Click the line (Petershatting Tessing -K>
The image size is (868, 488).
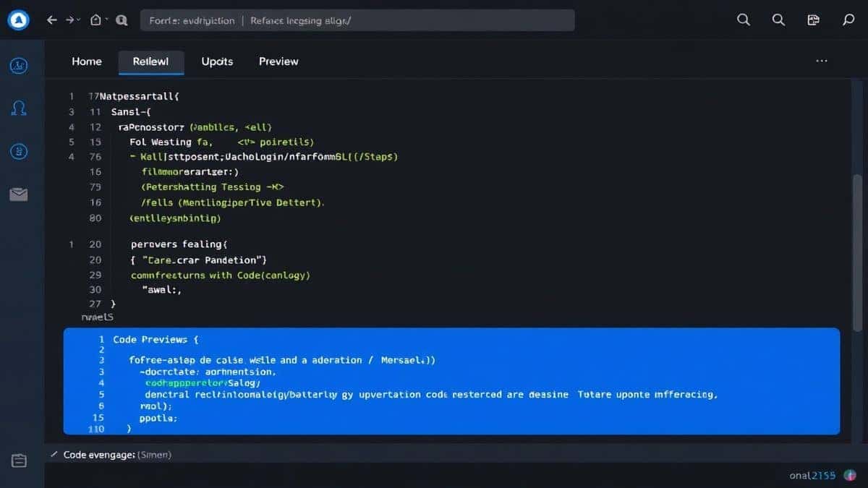point(213,187)
